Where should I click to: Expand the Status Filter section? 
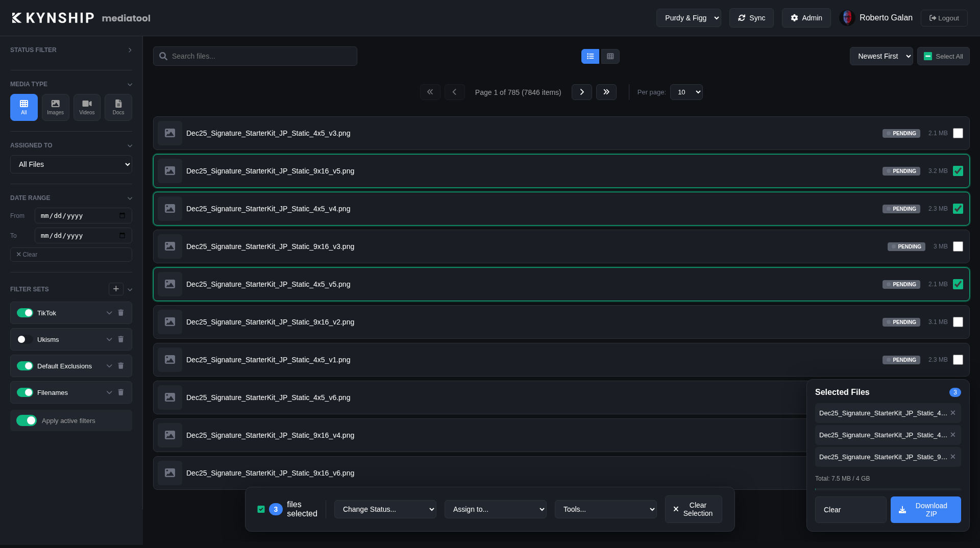pyautogui.click(x=130, y=49)
